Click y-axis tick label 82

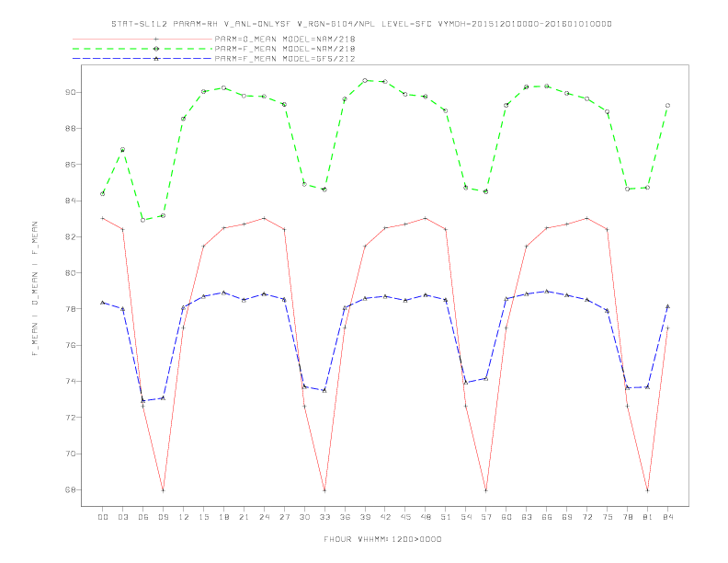(x=70, y=237)
